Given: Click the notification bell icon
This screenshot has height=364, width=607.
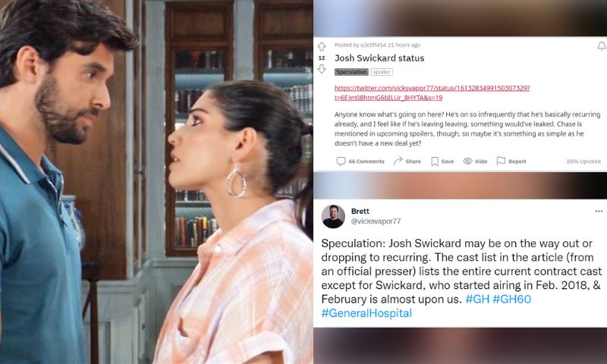Looking at the screenshot, I should 602,46.
